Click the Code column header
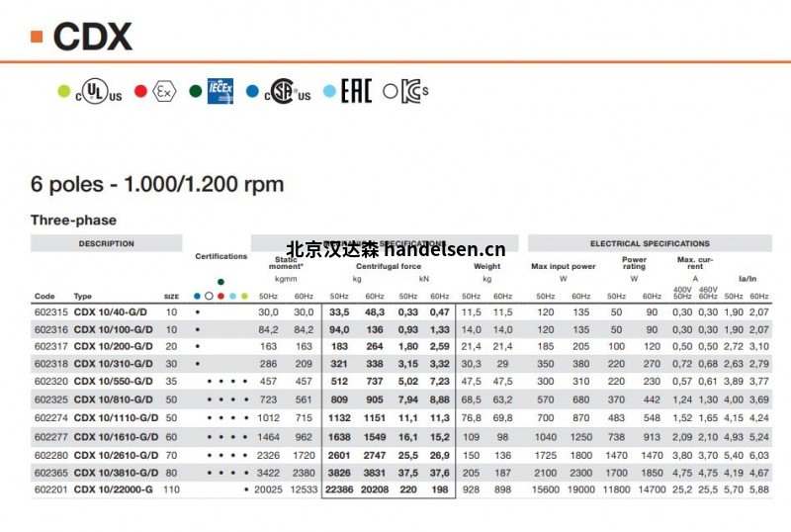This screenshot has height=532, width=791. 44,297
